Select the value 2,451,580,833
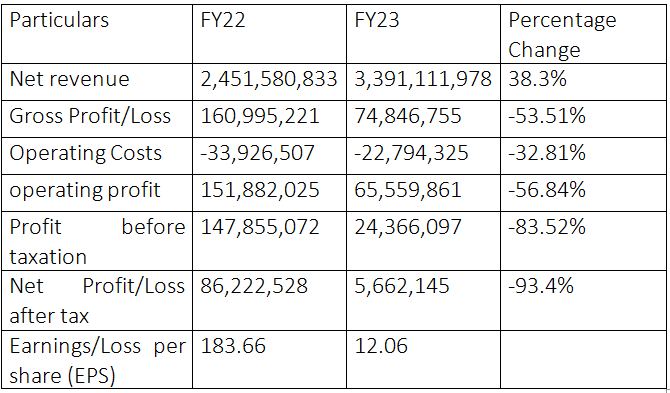This screenshot has width=670, height=393. click(x=269, y=79)
